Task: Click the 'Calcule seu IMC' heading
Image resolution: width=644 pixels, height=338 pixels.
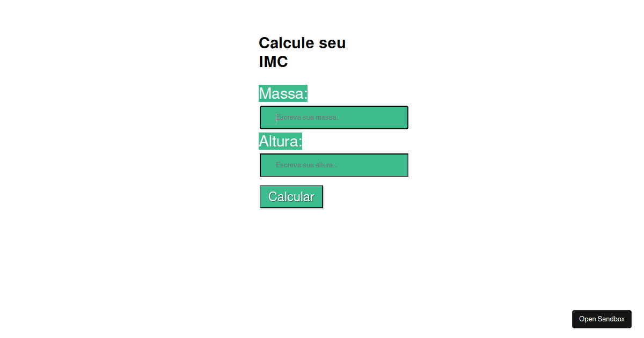Action: tap(302, 52)
